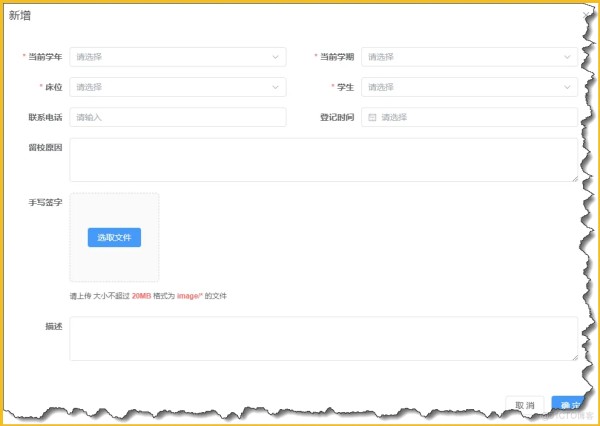The width and height of the screenshot is (600, 426).
Task: Open the 床位 select field
Action: tap(178, 87)
